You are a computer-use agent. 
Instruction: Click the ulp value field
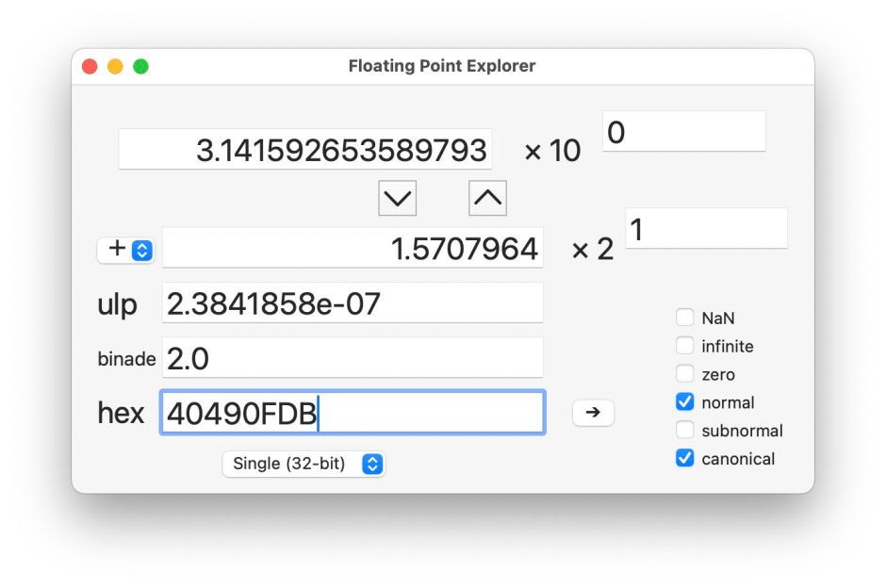tap(353, 303)
